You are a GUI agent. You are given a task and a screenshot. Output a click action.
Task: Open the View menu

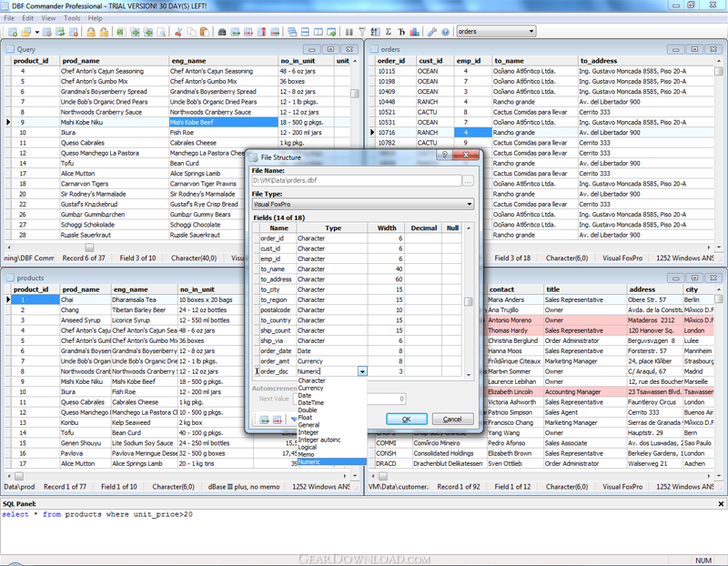tap(48, 18)
